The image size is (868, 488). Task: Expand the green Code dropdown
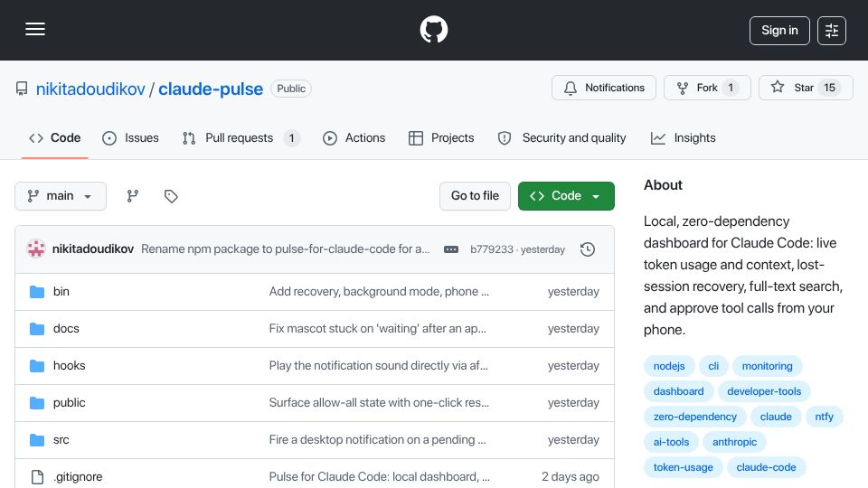point(566,196)
